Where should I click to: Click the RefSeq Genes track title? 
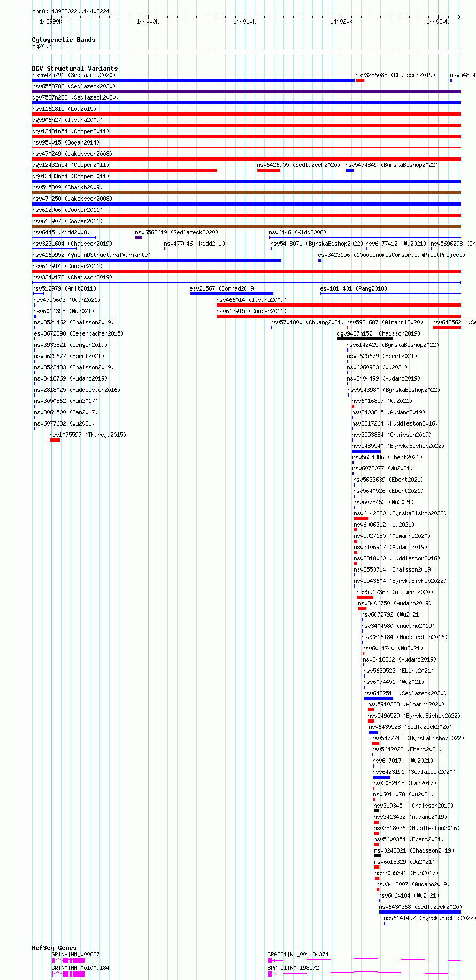[54, 948]
